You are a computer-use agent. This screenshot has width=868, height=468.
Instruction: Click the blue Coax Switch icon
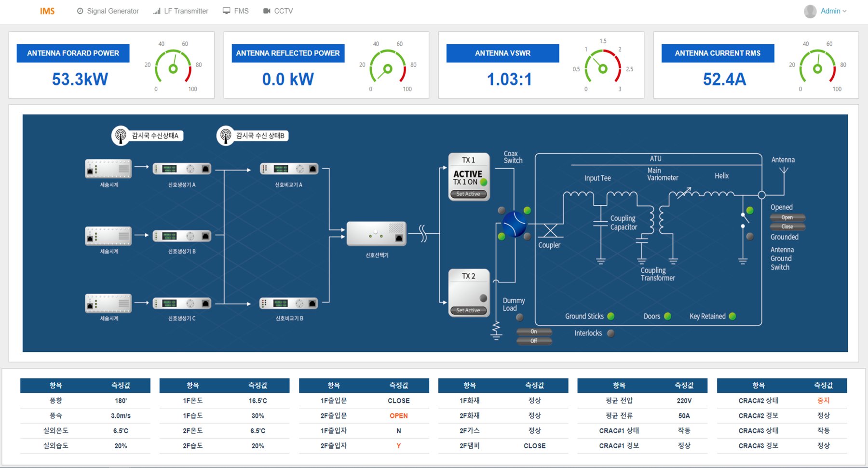515,224
